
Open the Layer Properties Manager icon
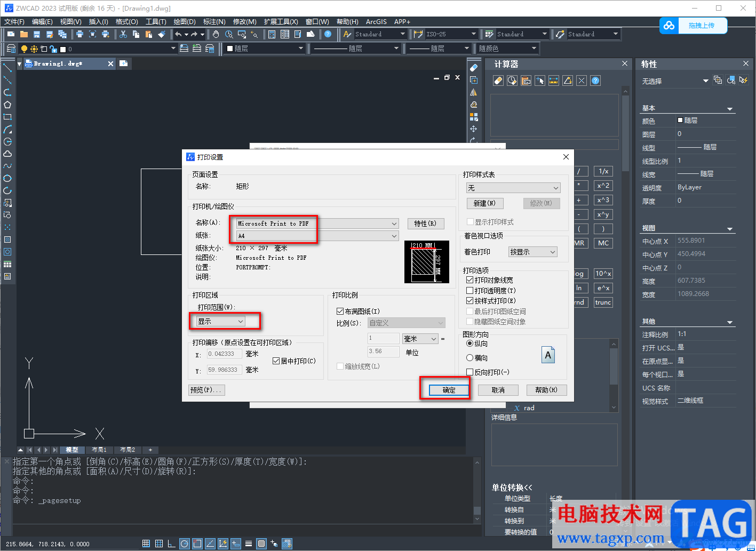11,49
